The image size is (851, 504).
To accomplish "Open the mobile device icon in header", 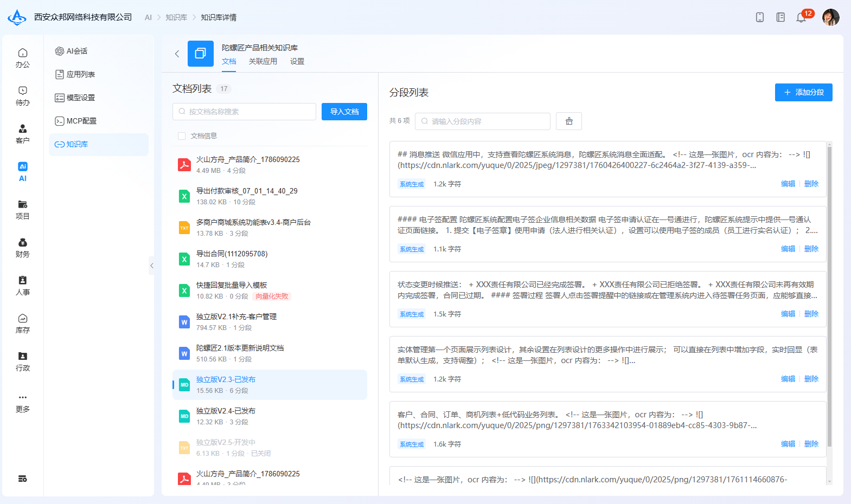I will [x=760, y=17].
